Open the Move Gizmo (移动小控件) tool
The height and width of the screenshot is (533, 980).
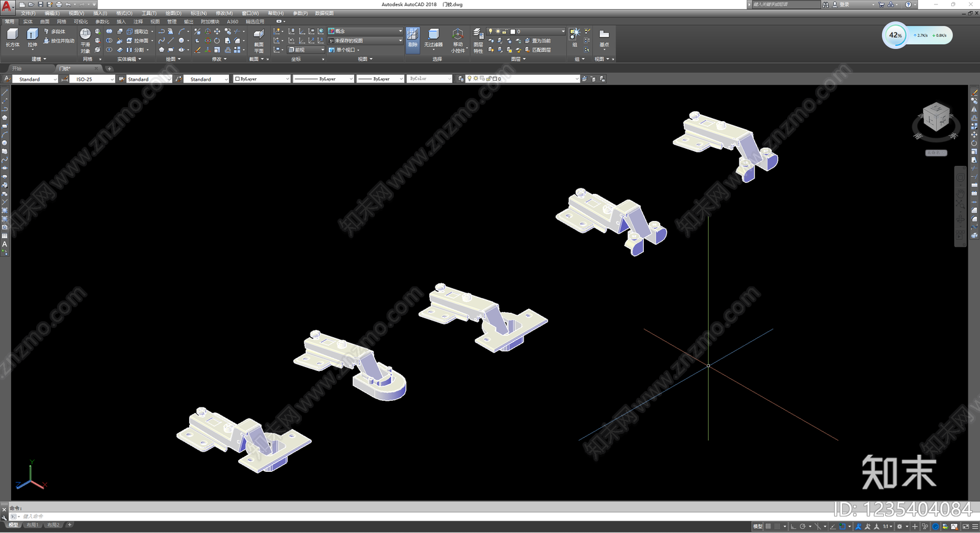point(458,40)
